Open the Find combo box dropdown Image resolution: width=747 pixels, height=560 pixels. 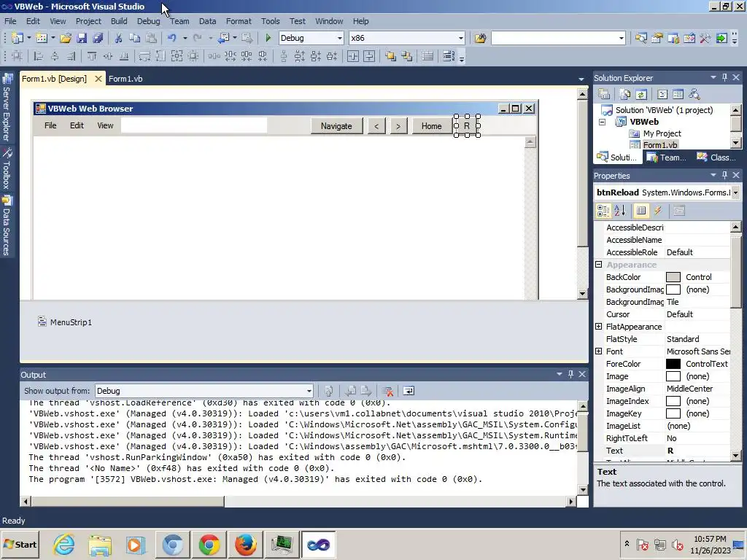click(x=622, y=38)
